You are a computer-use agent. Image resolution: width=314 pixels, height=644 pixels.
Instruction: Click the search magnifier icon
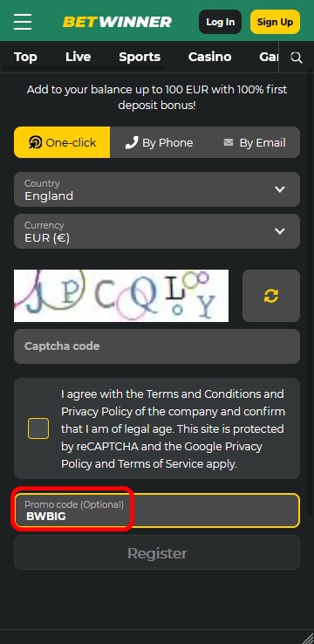(297, 58)
